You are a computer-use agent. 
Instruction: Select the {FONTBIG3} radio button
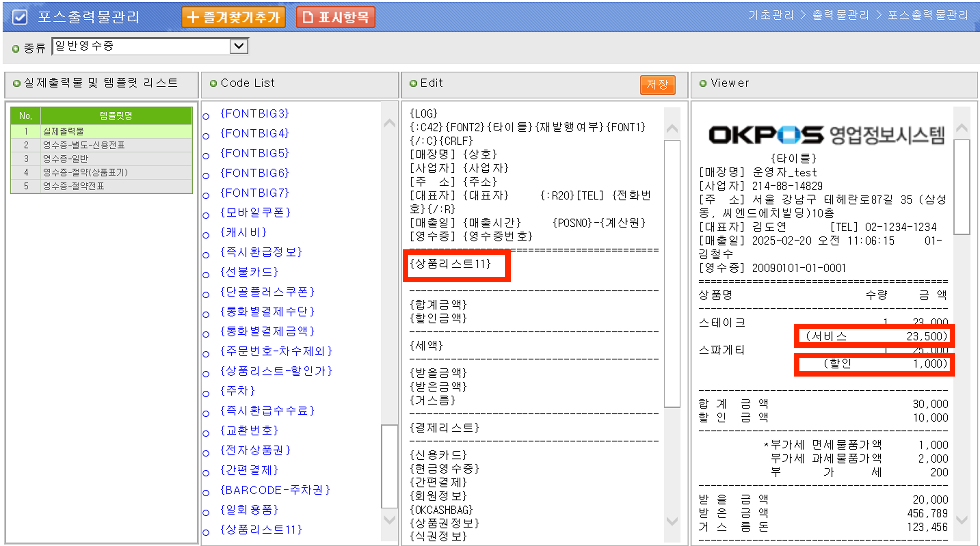[206, 116]
